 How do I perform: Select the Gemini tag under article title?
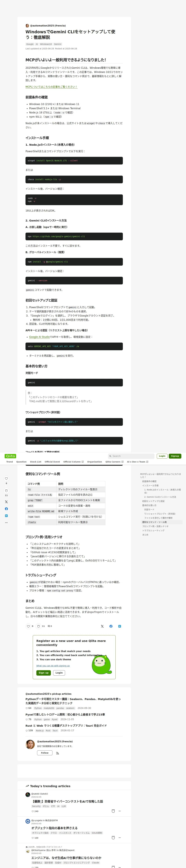pyautogui.click(x=58, y=44)
